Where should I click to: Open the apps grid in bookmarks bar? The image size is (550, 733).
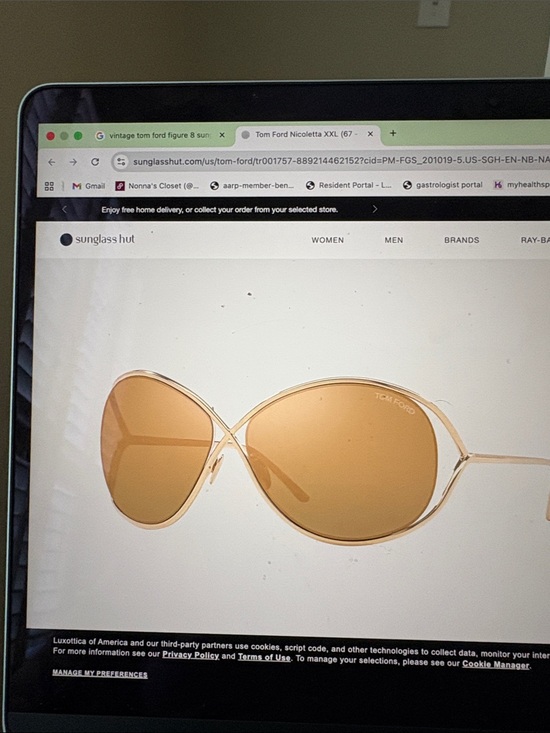pyautogui.click(x=49, y=186)
